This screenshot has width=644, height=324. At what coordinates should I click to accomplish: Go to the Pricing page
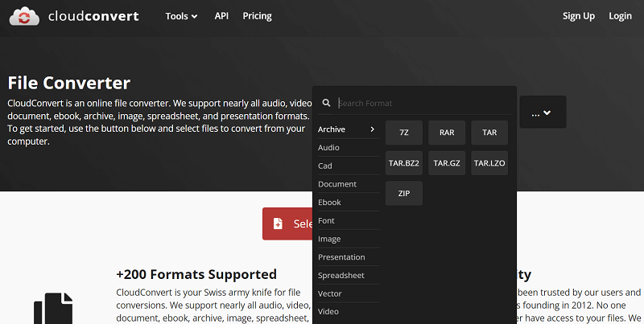[x=257, y=16]
